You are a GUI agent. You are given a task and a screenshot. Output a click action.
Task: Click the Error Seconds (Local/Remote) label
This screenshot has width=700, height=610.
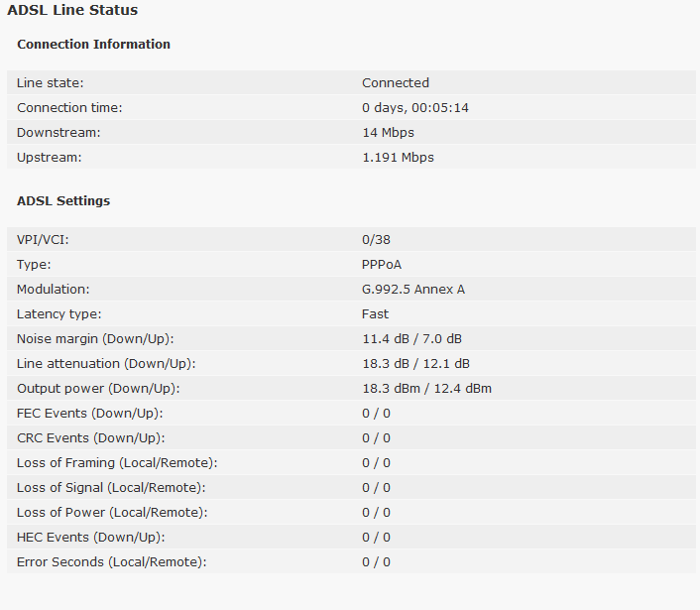click(112, 562)
